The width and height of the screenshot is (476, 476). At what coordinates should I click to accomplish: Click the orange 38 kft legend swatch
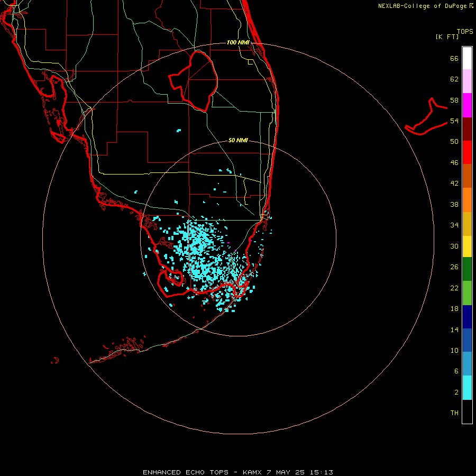[x=467, y=200]
